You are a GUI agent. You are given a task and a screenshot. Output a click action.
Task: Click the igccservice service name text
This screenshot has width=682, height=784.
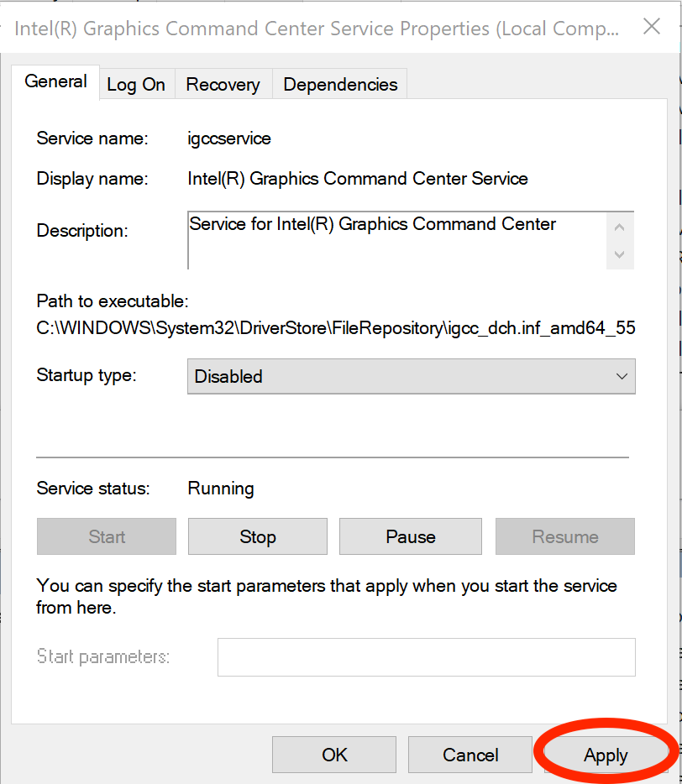(229, 139)
